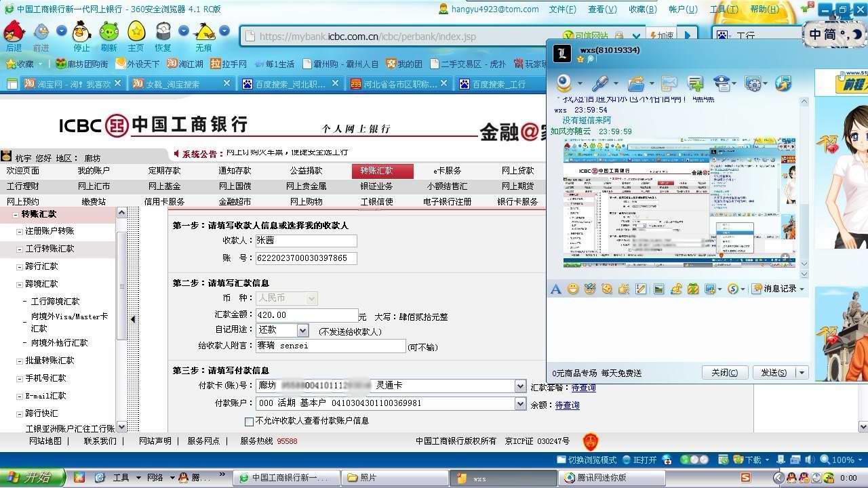Viewport: 868px width, 488px height.
Task: Open the QQ video call webcam icon
Action: (x=564, y=83)
